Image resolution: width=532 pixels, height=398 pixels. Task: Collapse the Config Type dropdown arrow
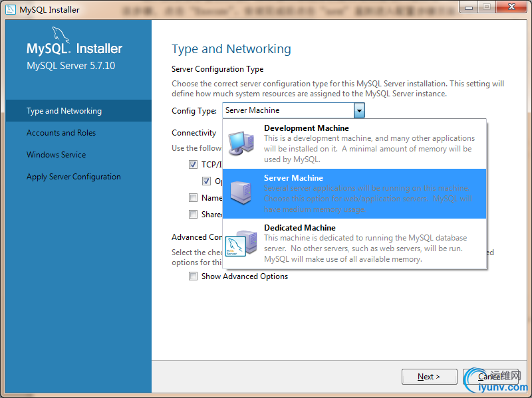(x=359, y=110)
